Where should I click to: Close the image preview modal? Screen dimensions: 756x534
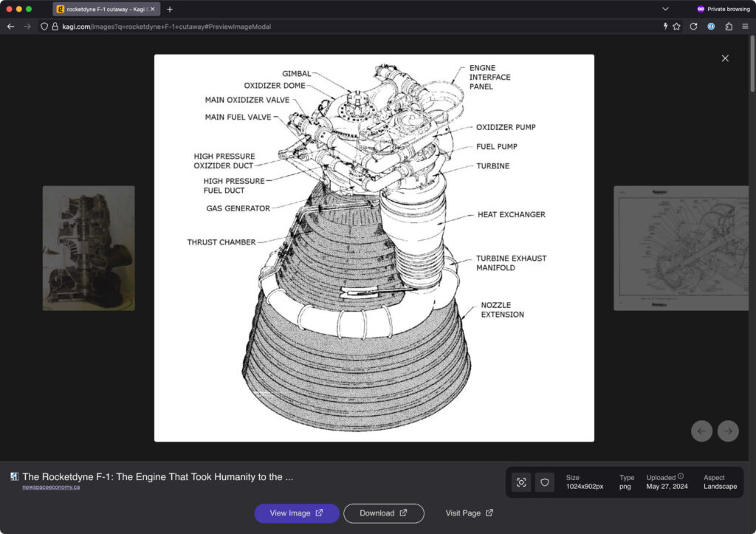tap(725, 58)
